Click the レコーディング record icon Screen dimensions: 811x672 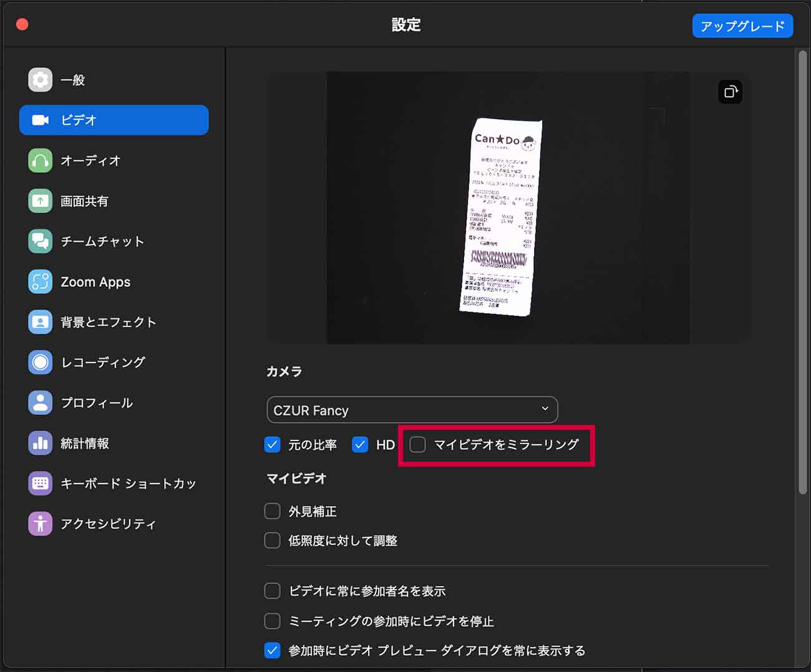[41, 362]
